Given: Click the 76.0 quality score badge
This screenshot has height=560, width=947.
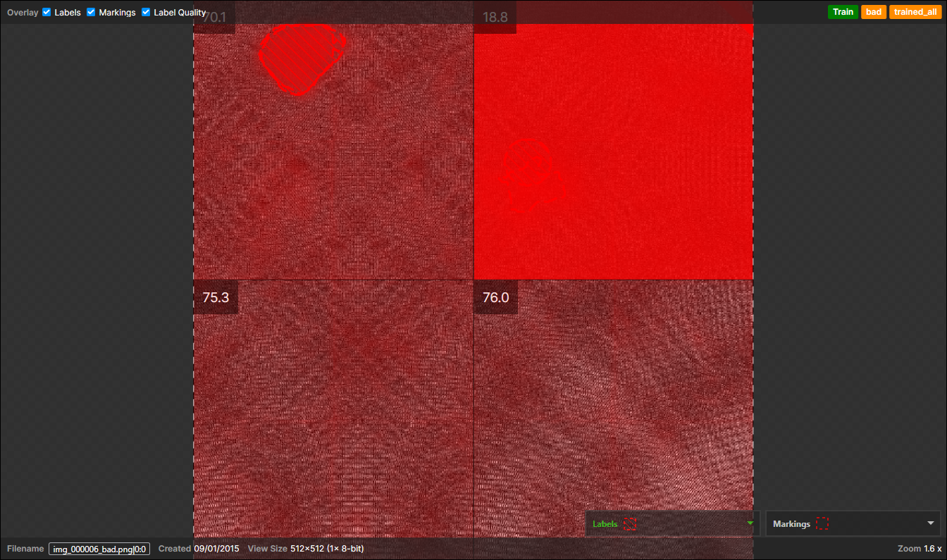Looking at the screenshot, I should coord(495,297).
